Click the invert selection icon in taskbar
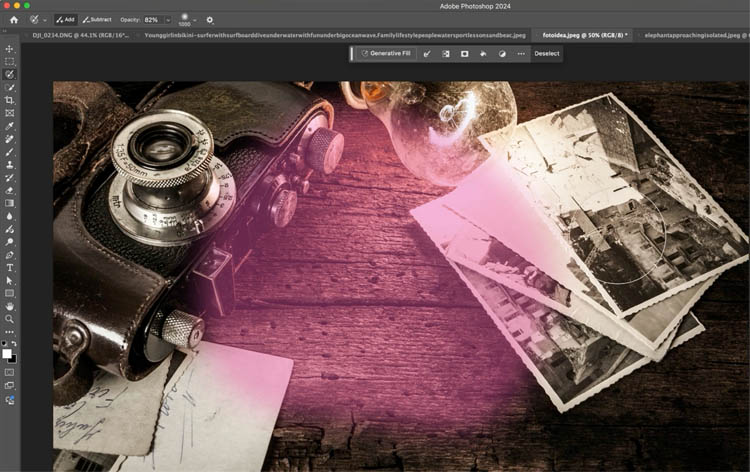The width and height of the screenshot is (750, 472). (x=446, y=54)
